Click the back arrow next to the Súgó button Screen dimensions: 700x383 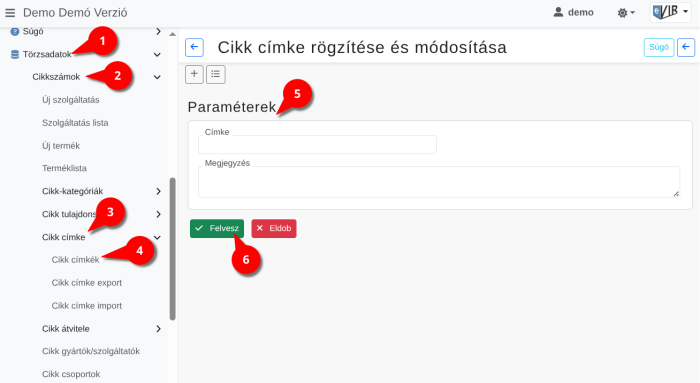[x=686, y=47]
